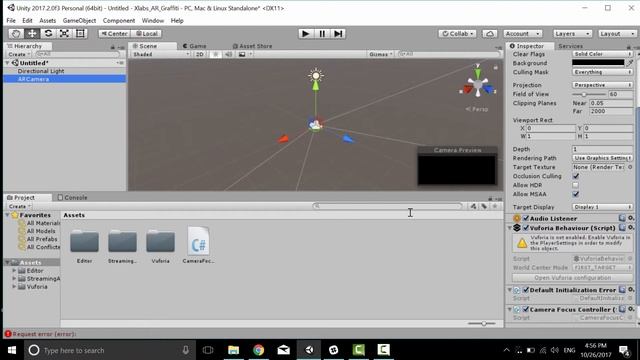Image resolution: width=640 pixels, height=360 pixels.
Task: Adjust the Field of View slider
Action: (589, 94)
